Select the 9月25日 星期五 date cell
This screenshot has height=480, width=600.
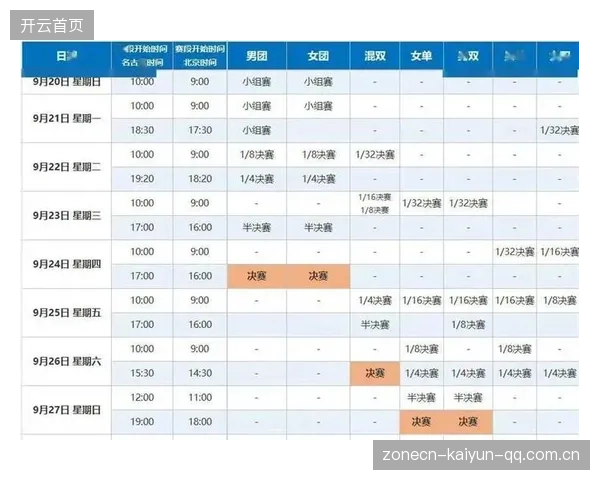67,313
